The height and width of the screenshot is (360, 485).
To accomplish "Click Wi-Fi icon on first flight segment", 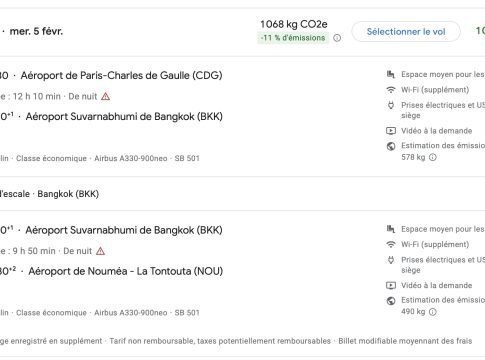I will (x=391, y=90).
